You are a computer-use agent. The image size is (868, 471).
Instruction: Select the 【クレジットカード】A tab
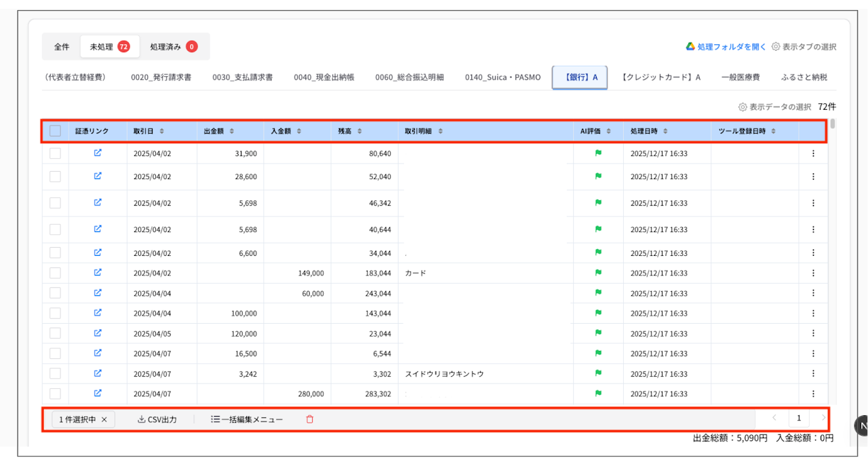661,77
